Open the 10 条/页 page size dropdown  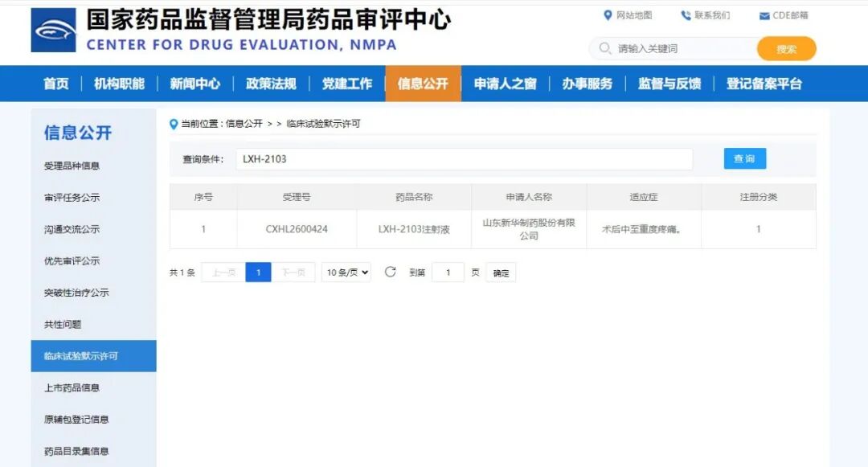click(x=346, y=272)
